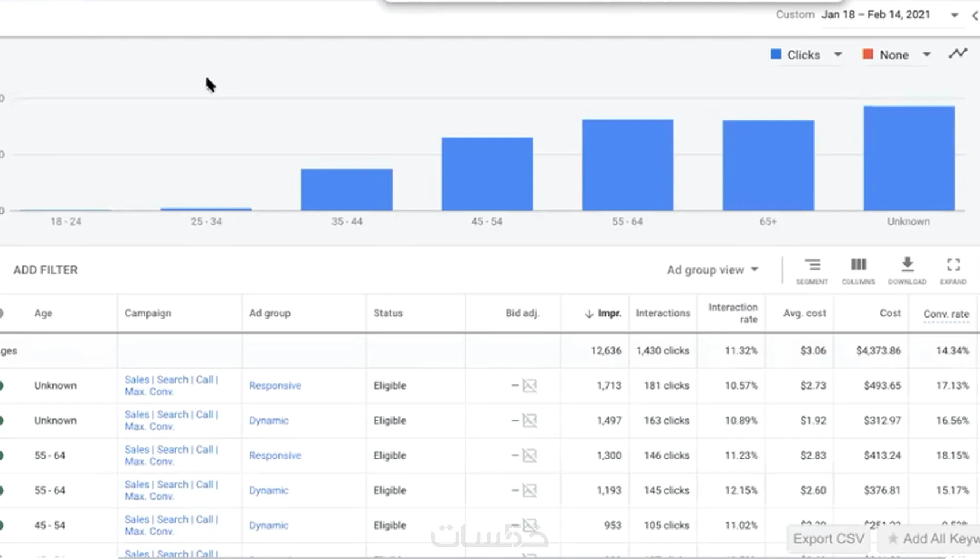
Task: Click the chart type line icon
Action: [958, 54]
